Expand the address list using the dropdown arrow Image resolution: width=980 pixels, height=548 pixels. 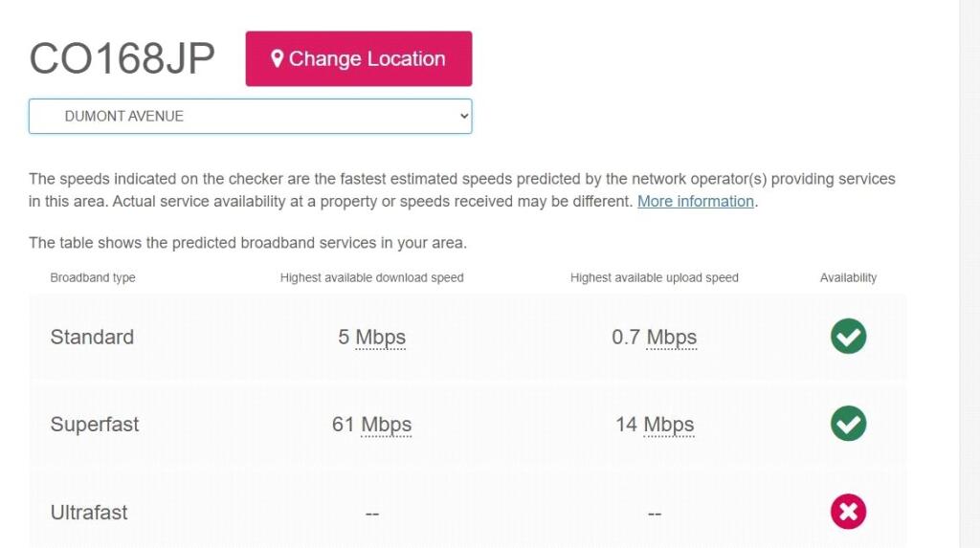point(465,117)
